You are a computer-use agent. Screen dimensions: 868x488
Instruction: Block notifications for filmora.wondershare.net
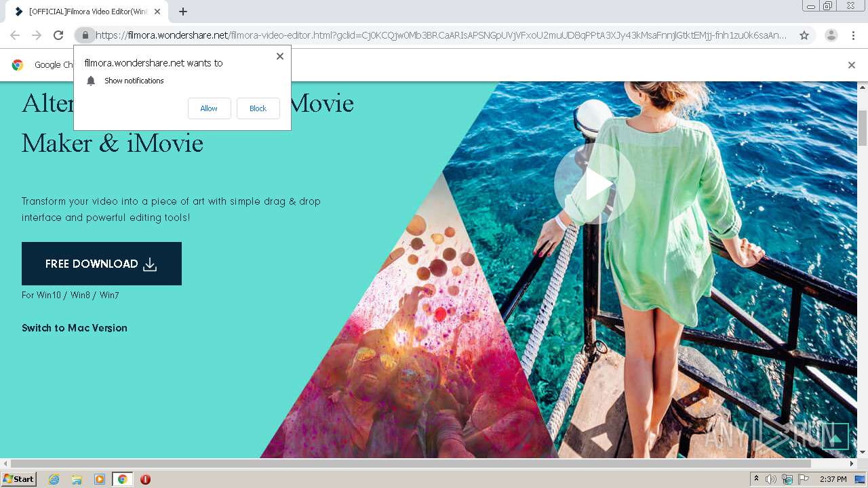tap(258, 108)
